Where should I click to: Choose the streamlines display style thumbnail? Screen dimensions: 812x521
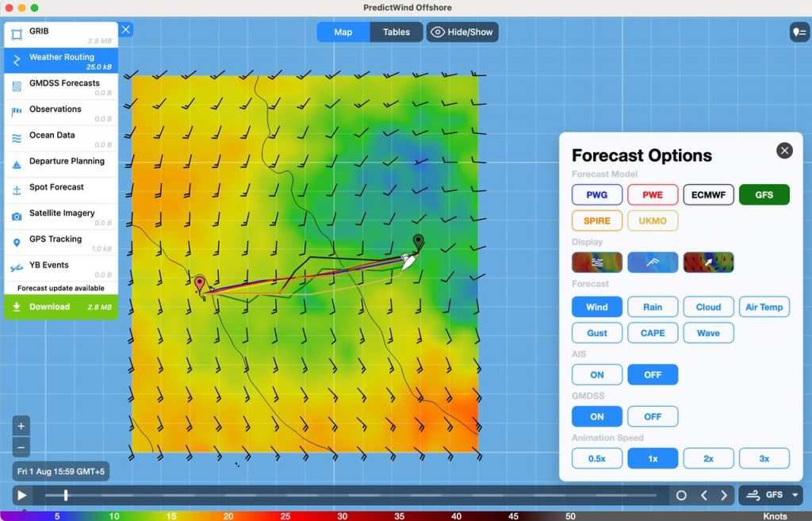pyautogui.click(x=596, y=262)
